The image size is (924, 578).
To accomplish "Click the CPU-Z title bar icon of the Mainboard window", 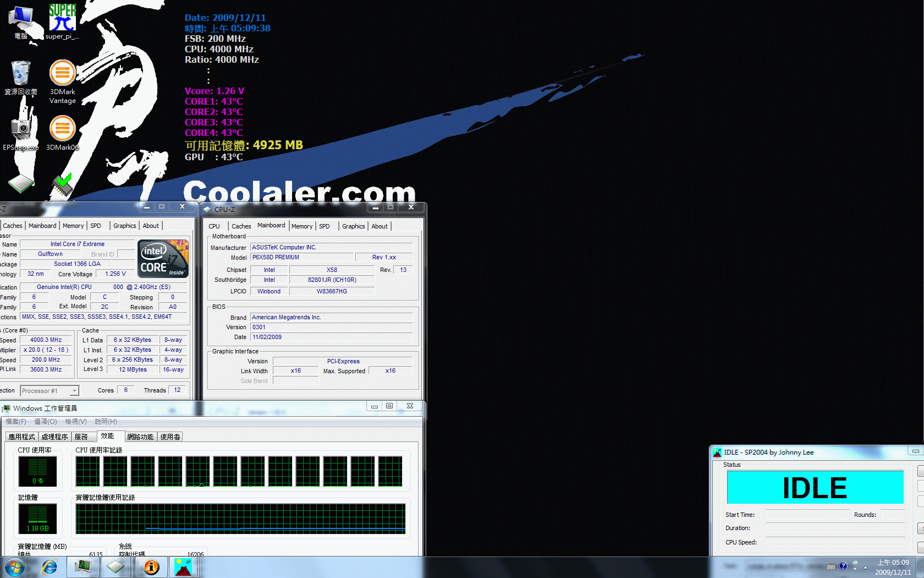I will 207,209.
